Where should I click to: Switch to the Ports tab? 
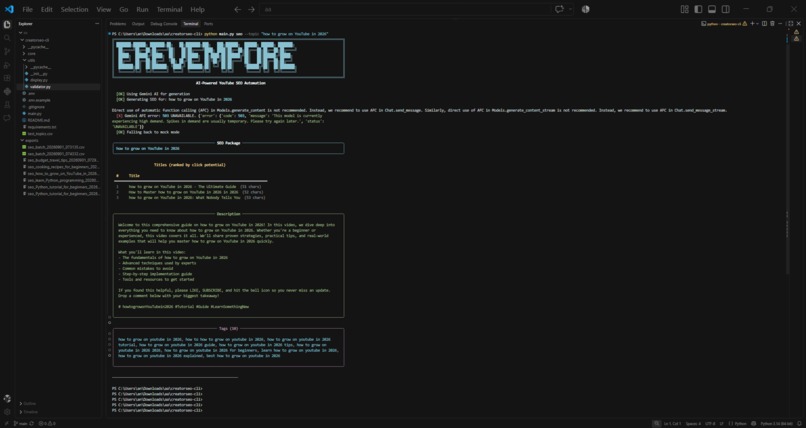(208, 24)
